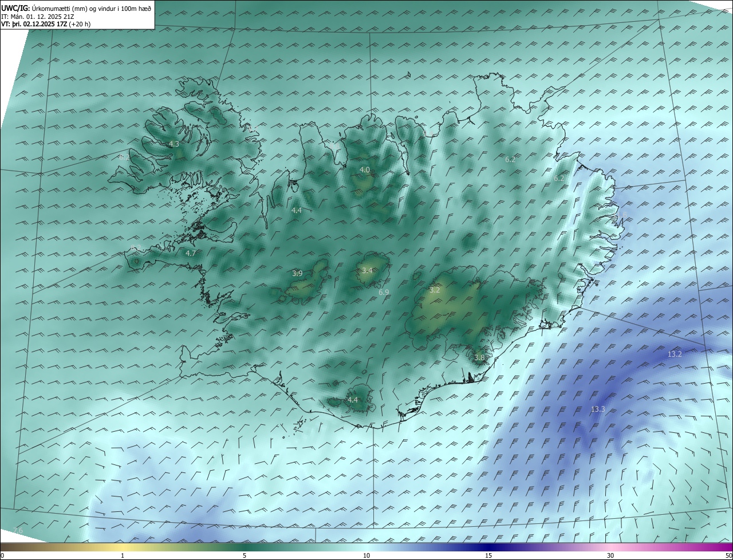Click the 4.7 value label on the map

(191, 253)
